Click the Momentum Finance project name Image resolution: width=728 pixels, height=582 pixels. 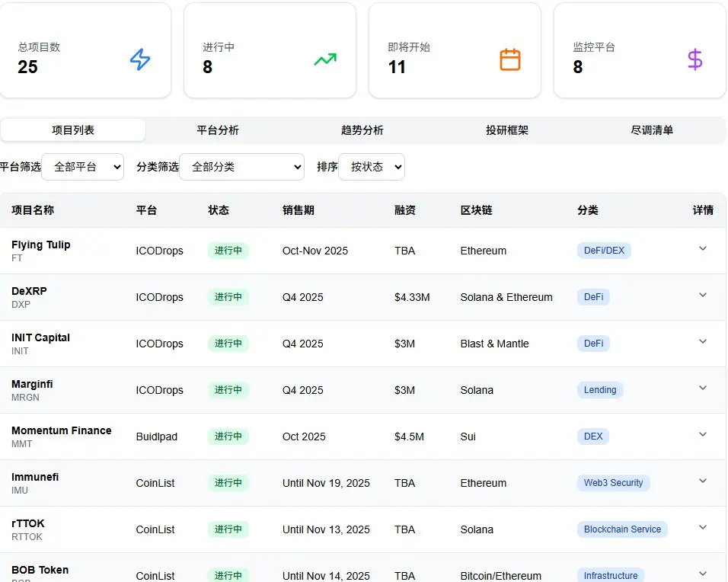tap(62, 430)
